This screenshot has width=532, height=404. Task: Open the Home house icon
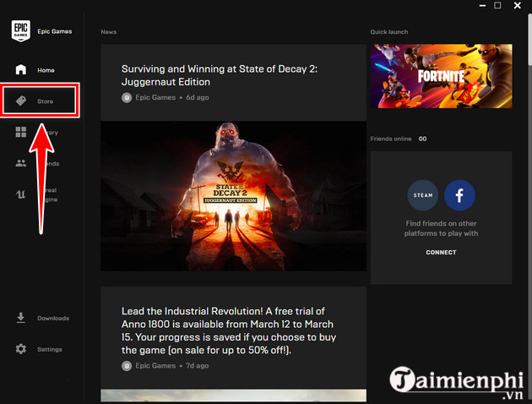21,69
